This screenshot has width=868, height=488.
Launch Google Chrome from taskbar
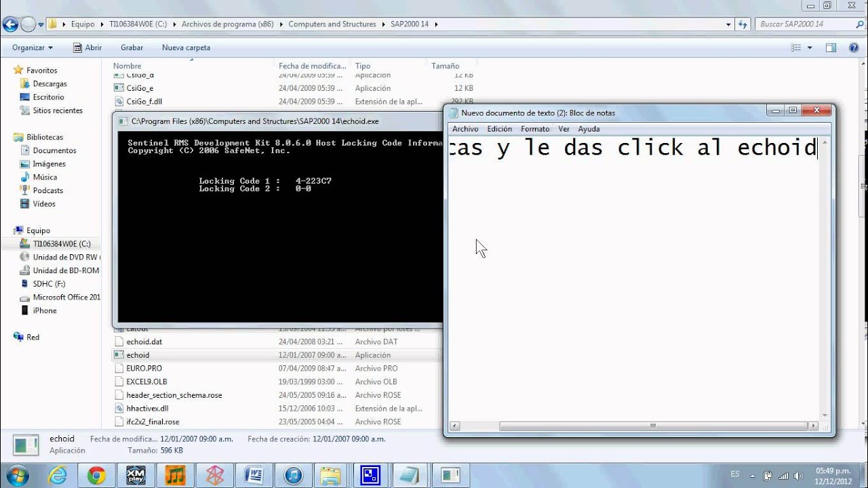tap(96, 475)
